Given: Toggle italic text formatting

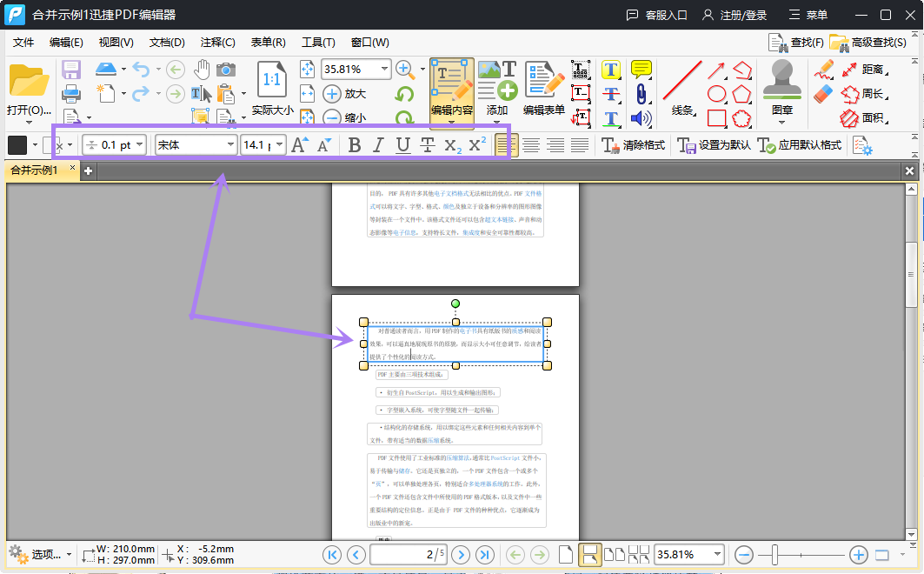Looking at the screenshot, I should tap(378, 145).
